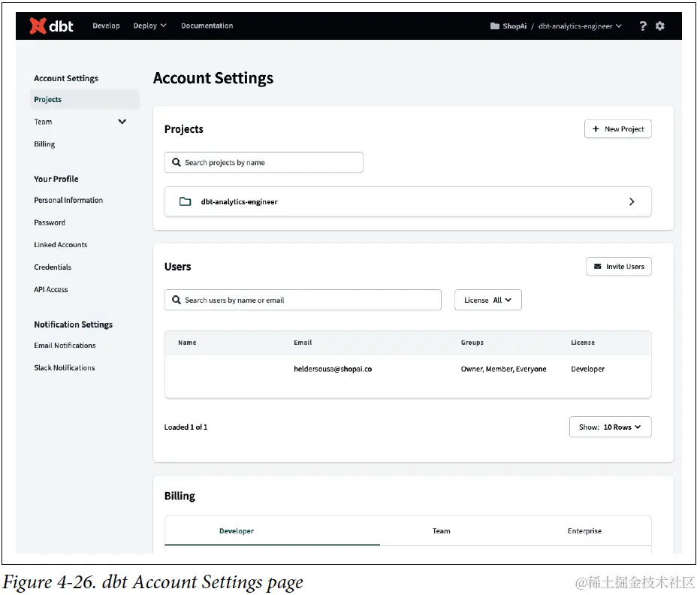This screenshot has width=700, height=595.
Task: Open the dbt-analytics-engineer project row arrow
Action: coord(632,201)
